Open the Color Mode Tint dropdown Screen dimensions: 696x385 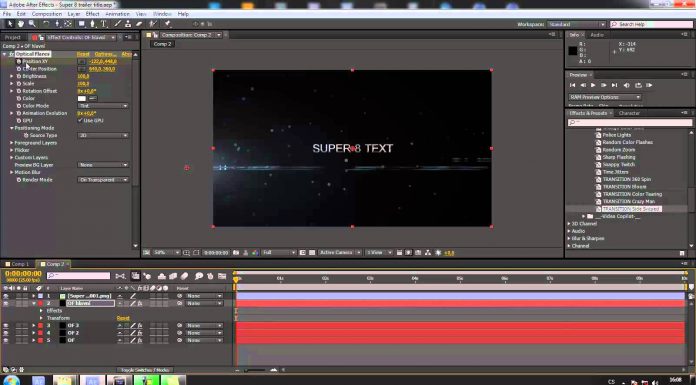click(103, 106)
